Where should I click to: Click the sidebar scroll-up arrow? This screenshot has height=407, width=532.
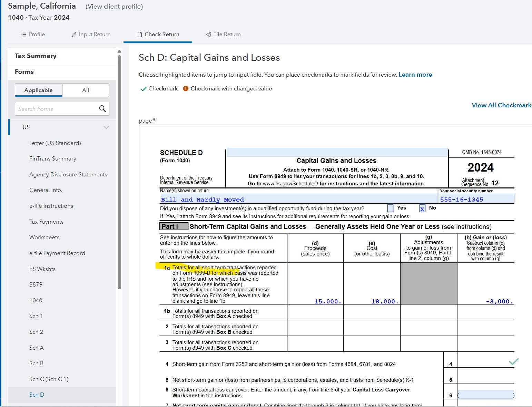click(x=119, y=51)
